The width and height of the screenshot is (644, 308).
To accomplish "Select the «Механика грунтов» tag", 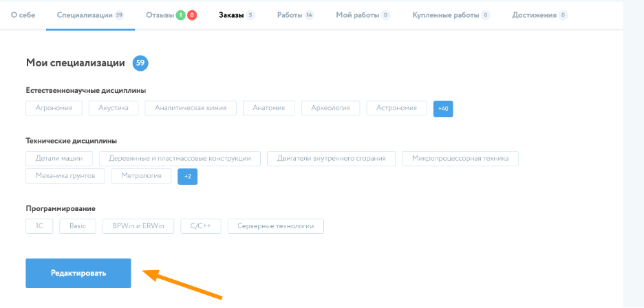I will point(65,176).
